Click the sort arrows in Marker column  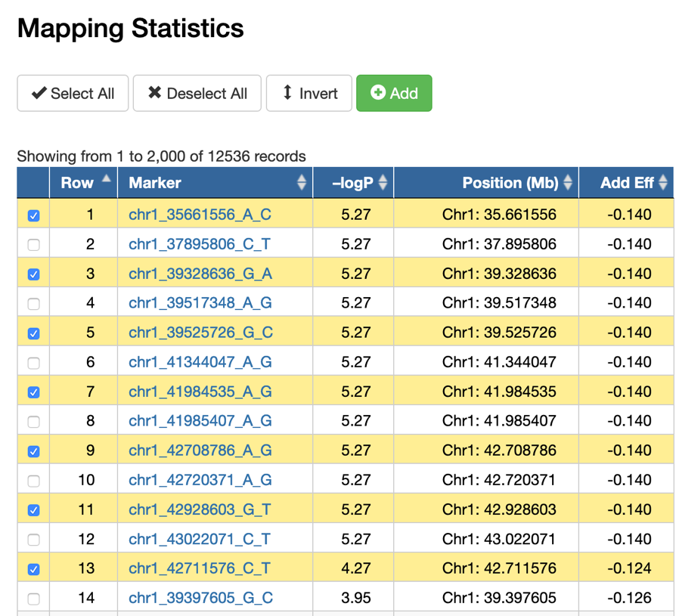(x=301, y=183)
